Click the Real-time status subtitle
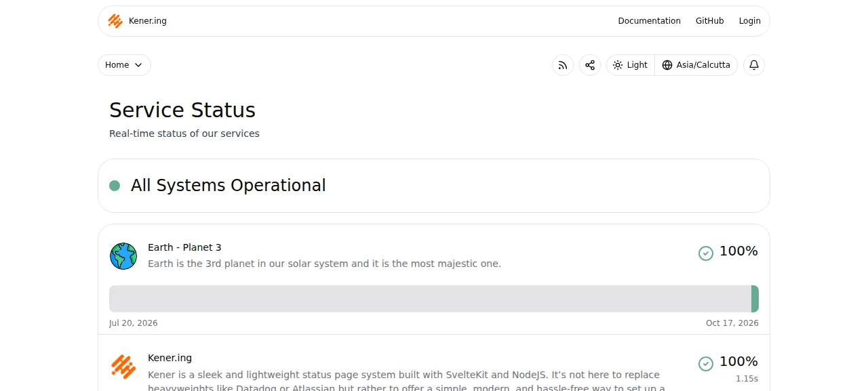This screenshot has height=391, width=868. click(184, 133)
